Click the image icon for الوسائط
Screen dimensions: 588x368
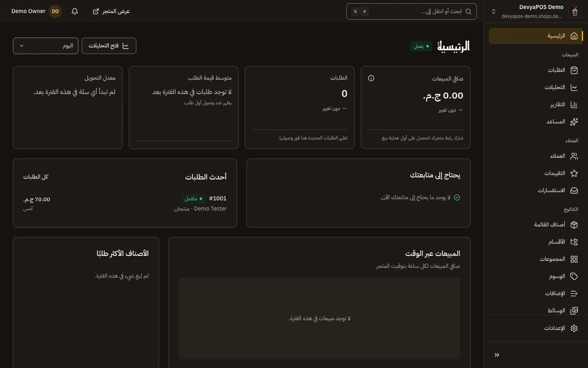(574, 311)
